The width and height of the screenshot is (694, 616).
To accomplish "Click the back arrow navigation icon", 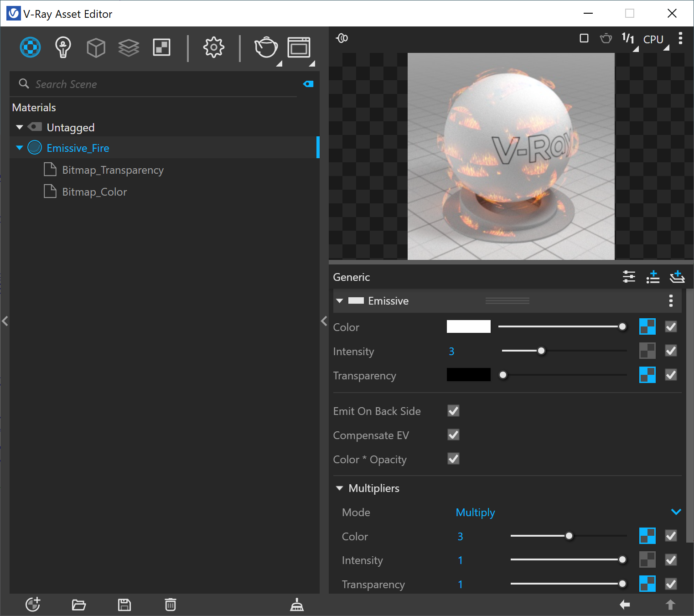I will pyautogui.click(x=625, y=605).
